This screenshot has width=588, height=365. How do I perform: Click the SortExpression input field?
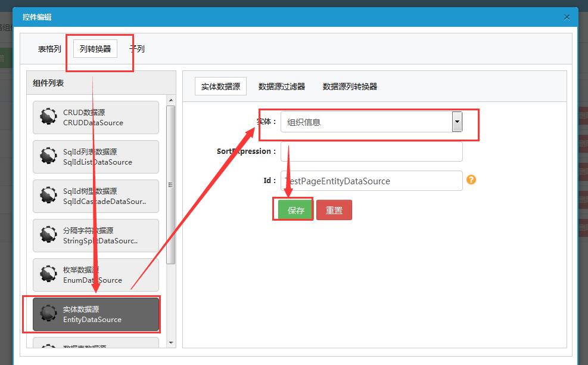(x=372, y=151)
